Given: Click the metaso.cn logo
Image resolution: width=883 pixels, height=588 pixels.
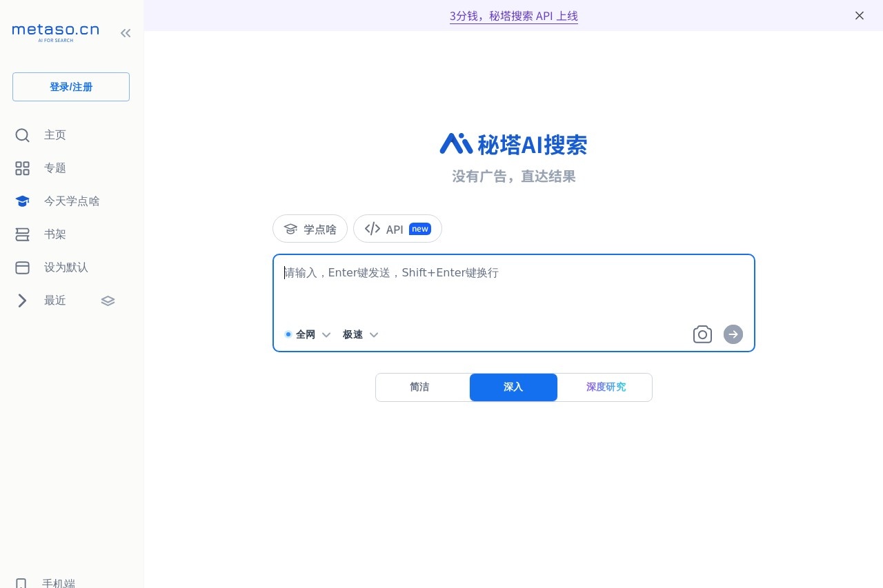Looking at the screenshot, I should (55, 32).
